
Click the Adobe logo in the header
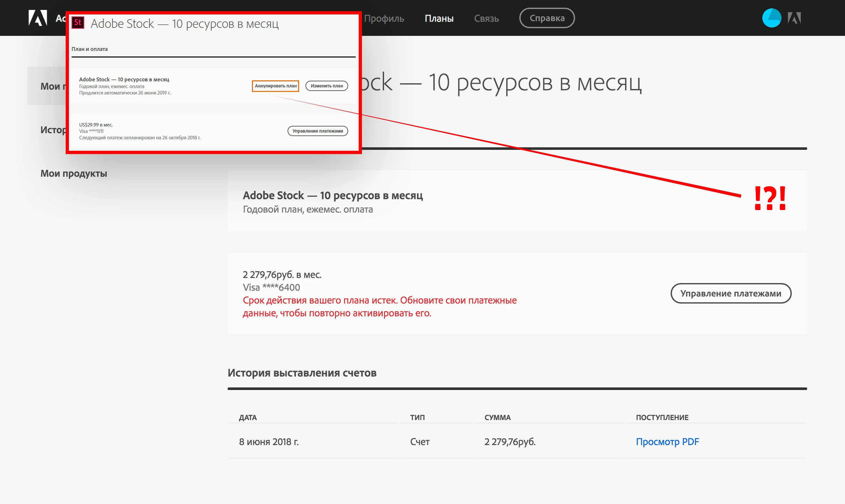pyautogui.click(x=38, y=18)
